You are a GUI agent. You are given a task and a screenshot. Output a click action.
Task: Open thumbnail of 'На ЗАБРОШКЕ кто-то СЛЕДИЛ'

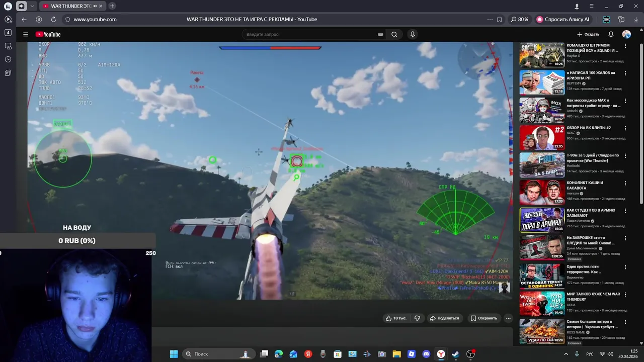(x=542, y=247)
